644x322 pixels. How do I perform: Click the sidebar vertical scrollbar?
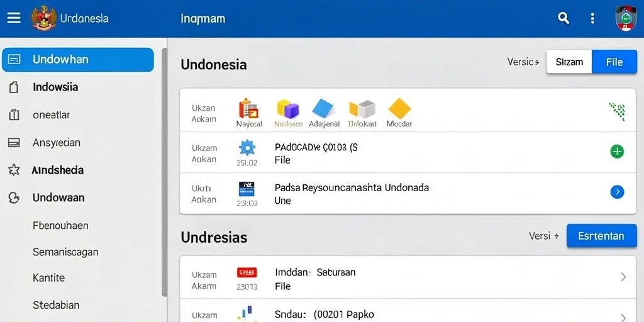point(164,172)
